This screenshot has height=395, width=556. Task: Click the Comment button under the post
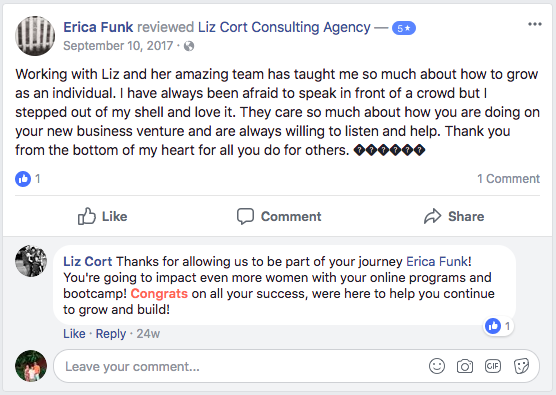tap(279, 216)
